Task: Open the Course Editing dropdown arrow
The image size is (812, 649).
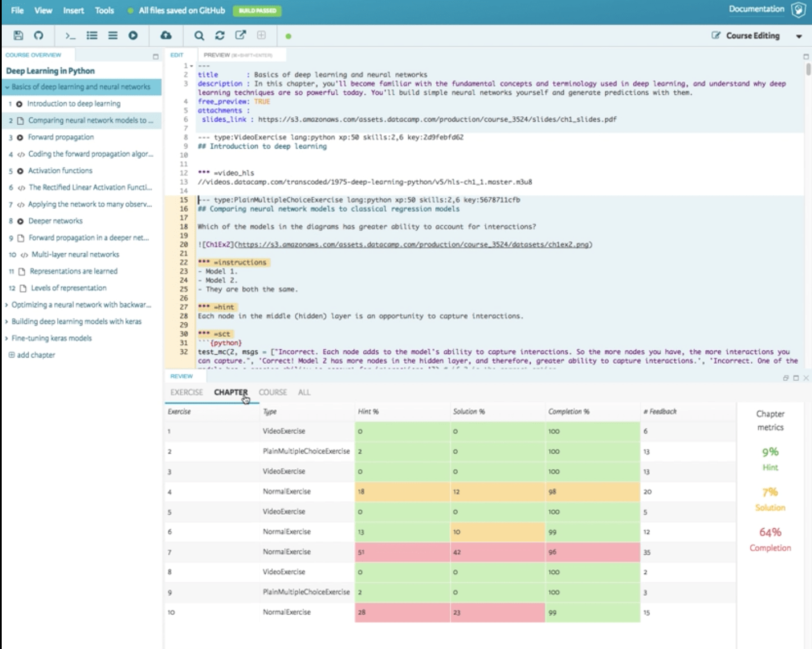Action: [x=799, y=36]
